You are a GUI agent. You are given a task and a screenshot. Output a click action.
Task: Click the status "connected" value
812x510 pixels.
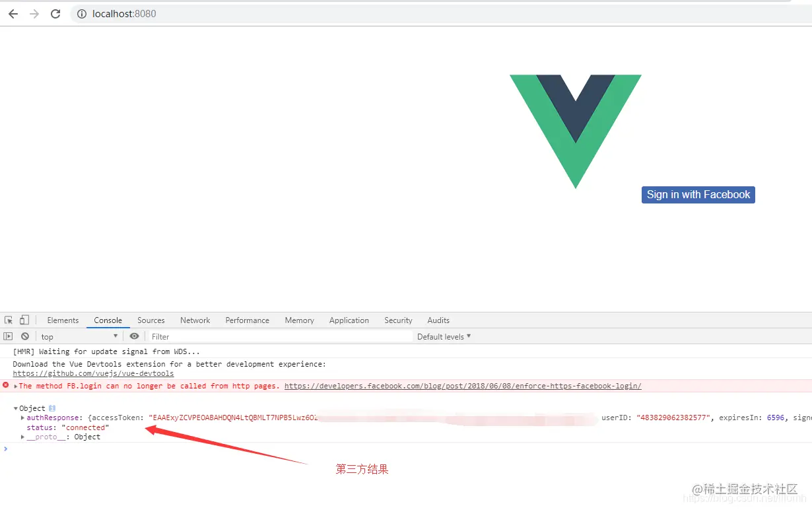[x=85, y=427]
